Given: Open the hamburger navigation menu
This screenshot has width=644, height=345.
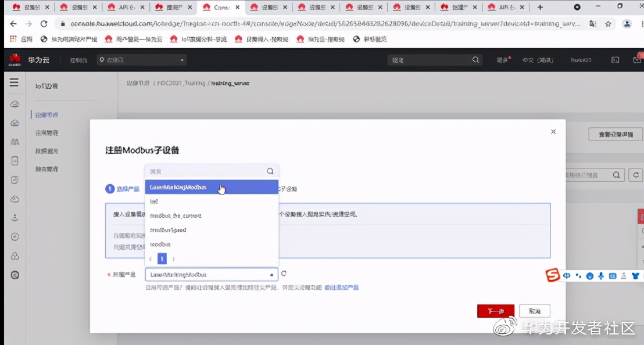Looking at the screenshot, I should [14, 82].
